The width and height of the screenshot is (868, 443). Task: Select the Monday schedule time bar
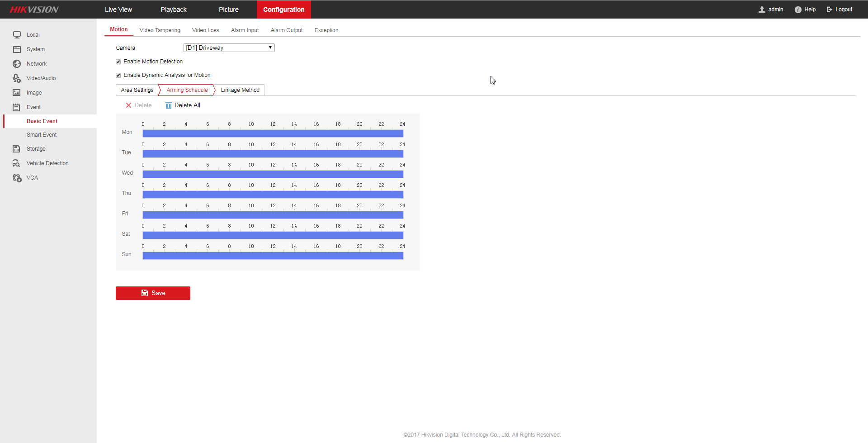pyautogui.click(x=273, y=133)
